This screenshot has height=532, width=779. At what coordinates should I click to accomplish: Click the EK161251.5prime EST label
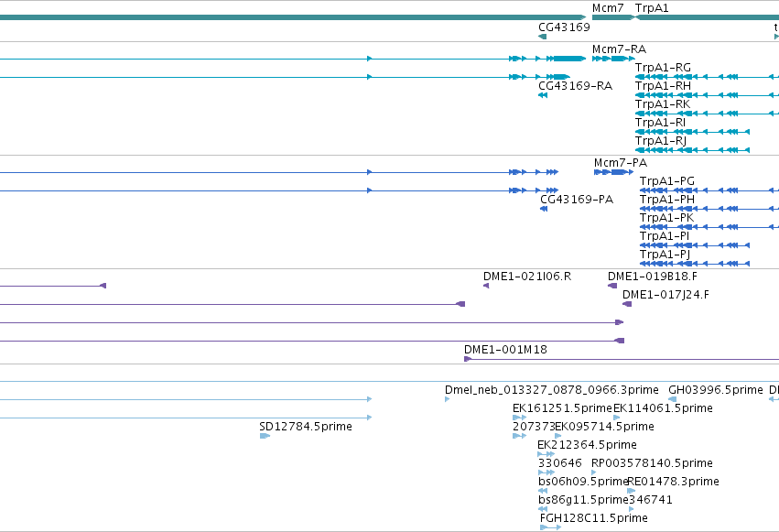click(x=562, y=408)
